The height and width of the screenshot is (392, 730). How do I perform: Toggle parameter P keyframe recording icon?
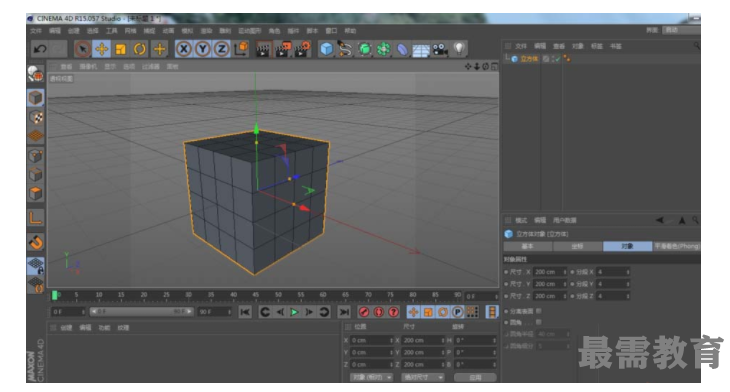(458, 312)
